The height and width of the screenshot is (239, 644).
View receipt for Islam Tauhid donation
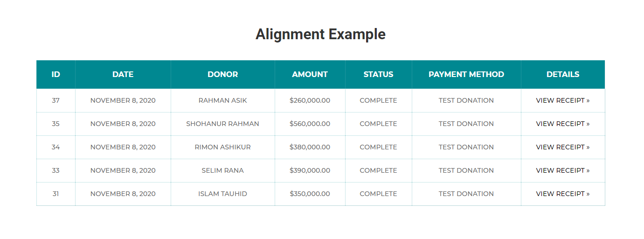coord(562,194)
